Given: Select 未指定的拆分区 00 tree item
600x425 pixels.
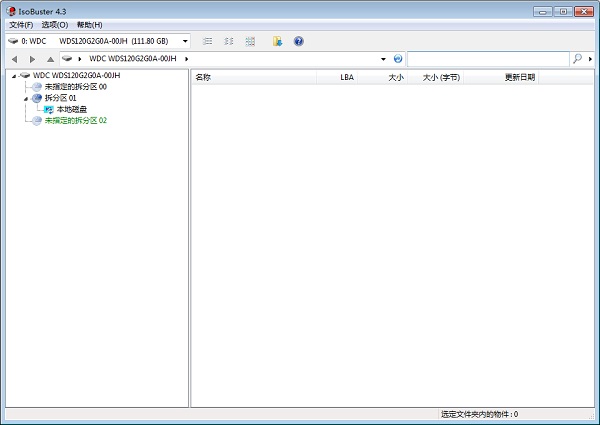Looking at the screenshot, I should click(76, 87).
